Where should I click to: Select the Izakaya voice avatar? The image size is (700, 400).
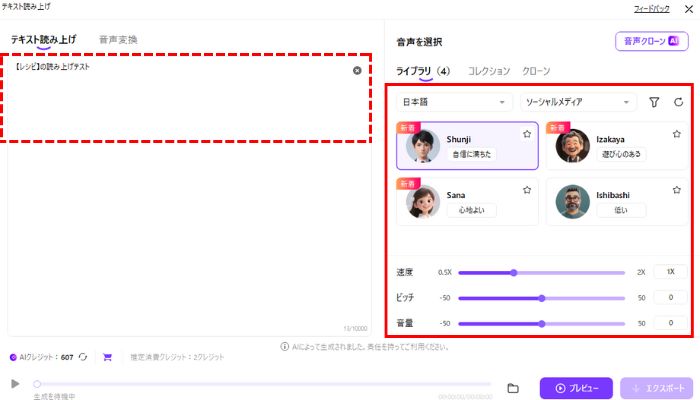coord(573,147)
